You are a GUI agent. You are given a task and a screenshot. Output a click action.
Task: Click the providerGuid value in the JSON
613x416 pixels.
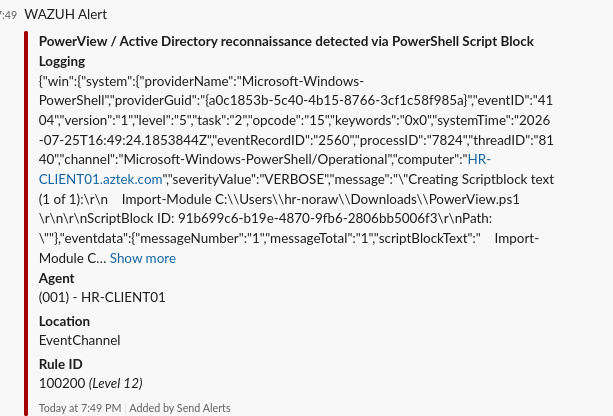pyautogui.click(x=337, y=100)
